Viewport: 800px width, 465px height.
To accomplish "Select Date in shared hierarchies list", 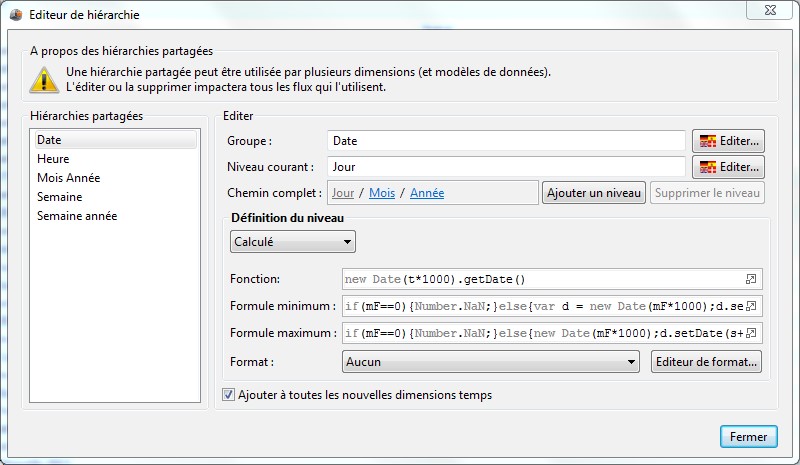I will click(50, 140).
